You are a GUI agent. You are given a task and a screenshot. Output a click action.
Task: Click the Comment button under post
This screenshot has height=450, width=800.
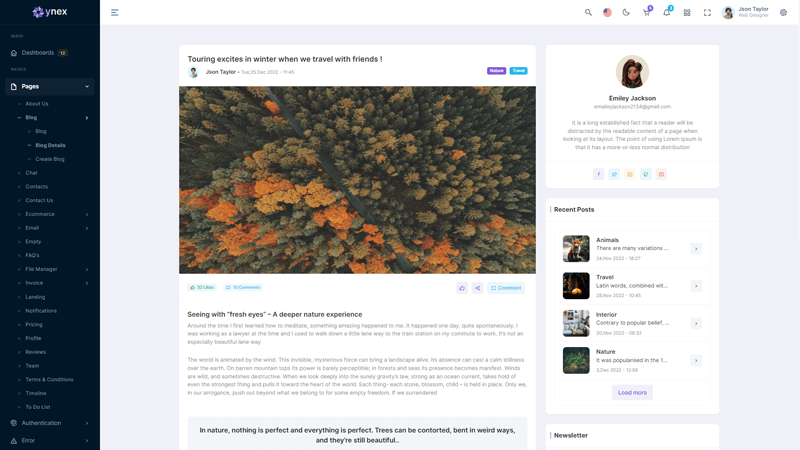(506, 288)
